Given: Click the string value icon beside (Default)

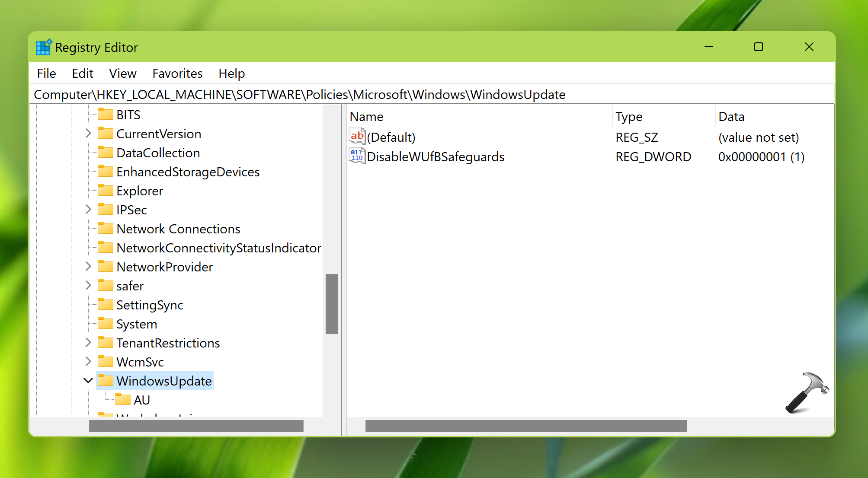Looking at the screenshot, I should point(357,137).
